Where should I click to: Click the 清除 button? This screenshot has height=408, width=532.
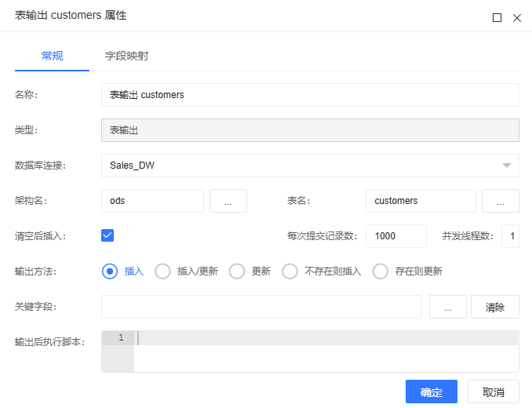tap(495, 307)
